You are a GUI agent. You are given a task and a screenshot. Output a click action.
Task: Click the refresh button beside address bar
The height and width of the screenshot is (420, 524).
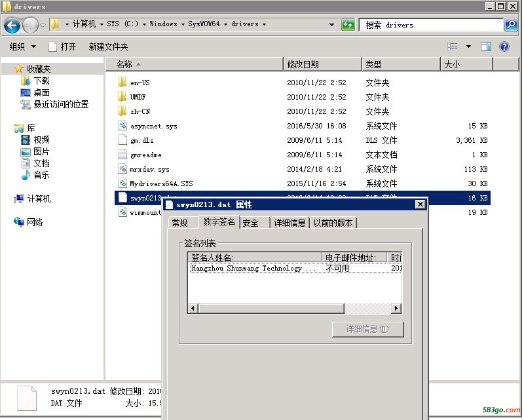click(348, 25)
